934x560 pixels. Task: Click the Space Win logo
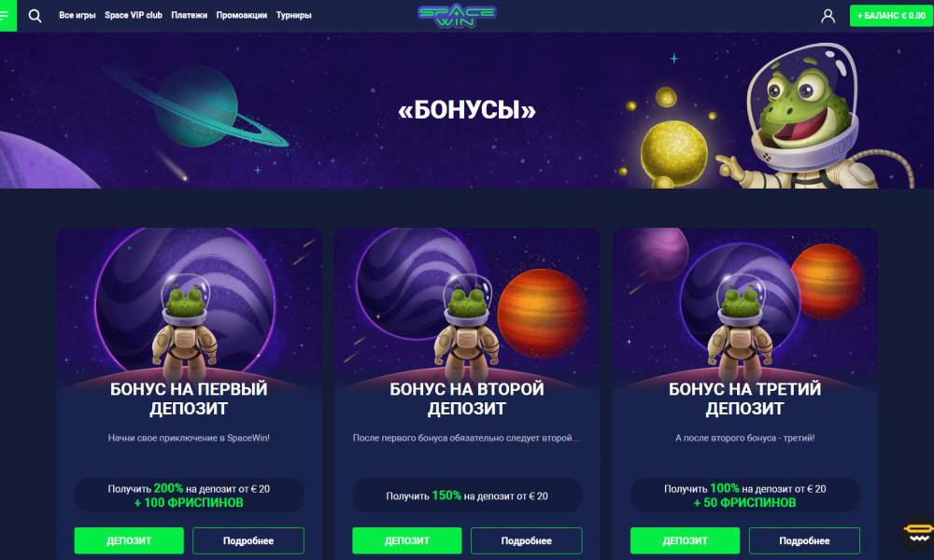pos(457,16)
